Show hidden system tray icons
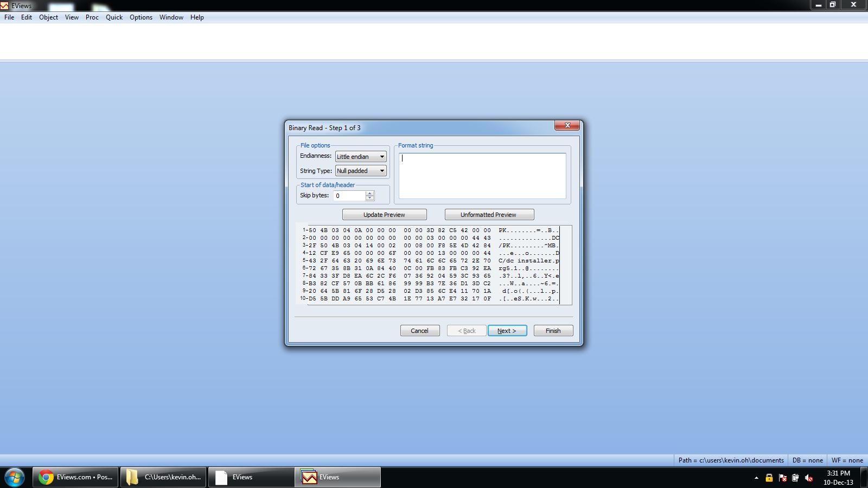Image resolution: width=868 pixels, height=488 pixels. (x=756, y=478)
